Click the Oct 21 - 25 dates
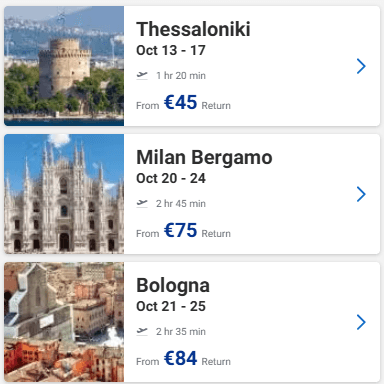Image resolution: width=384 pixels, height=384 pixels. coord(171,306)
